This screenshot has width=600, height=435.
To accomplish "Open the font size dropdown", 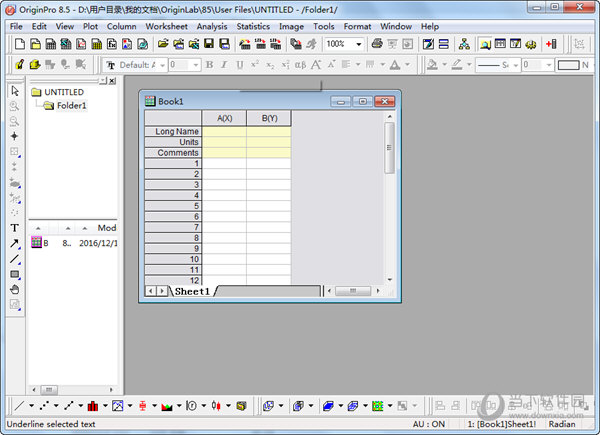I will coord(196,65).
